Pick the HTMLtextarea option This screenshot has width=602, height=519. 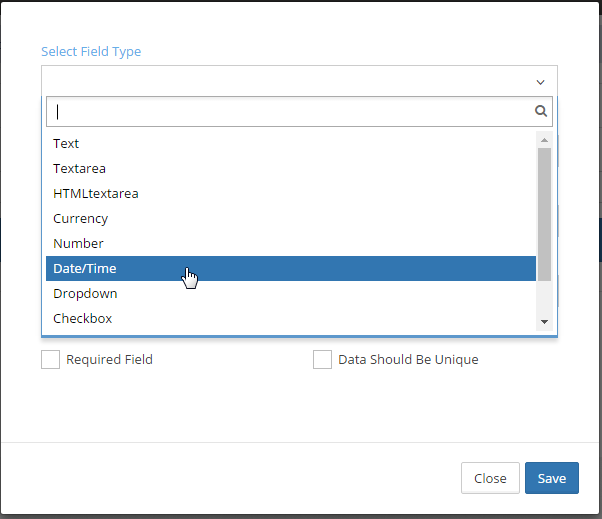click(95, 194)
